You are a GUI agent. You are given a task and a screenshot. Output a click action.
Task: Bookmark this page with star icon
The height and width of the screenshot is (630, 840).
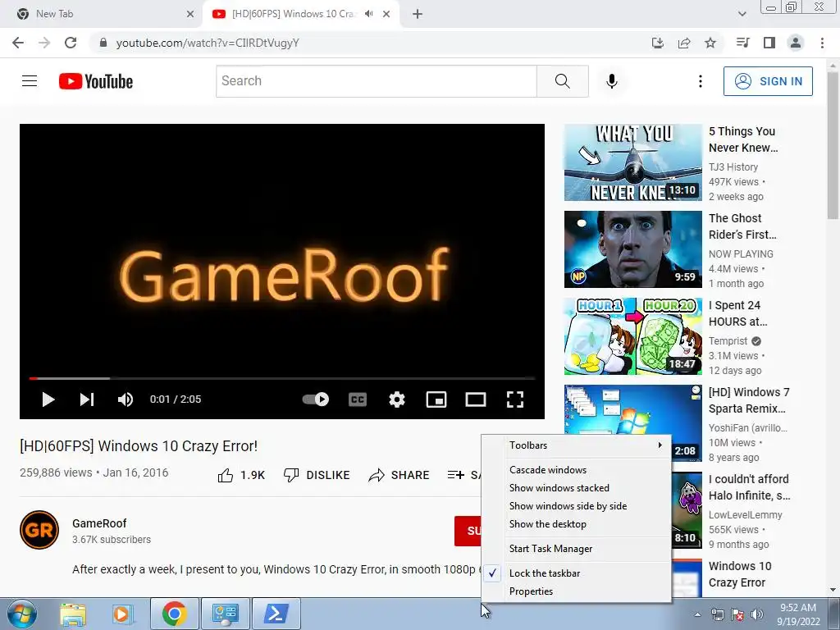pyautogui.click(x=710, y=43)
